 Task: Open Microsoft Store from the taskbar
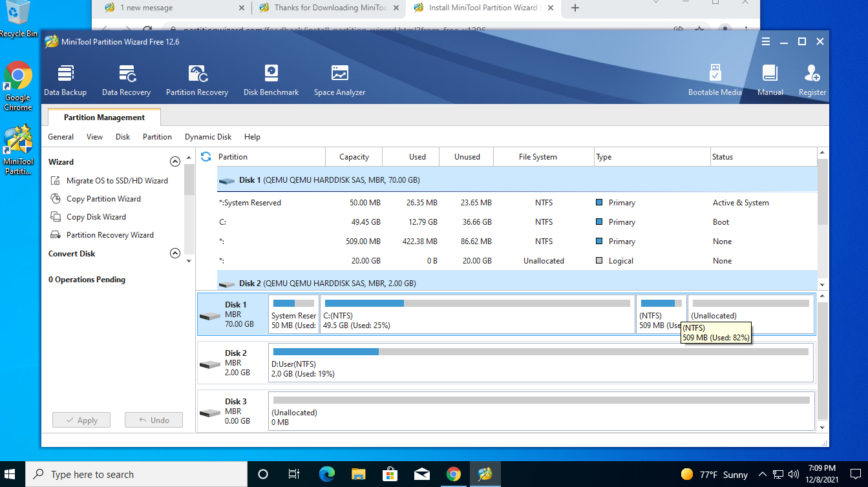click(x=390, y=474)
